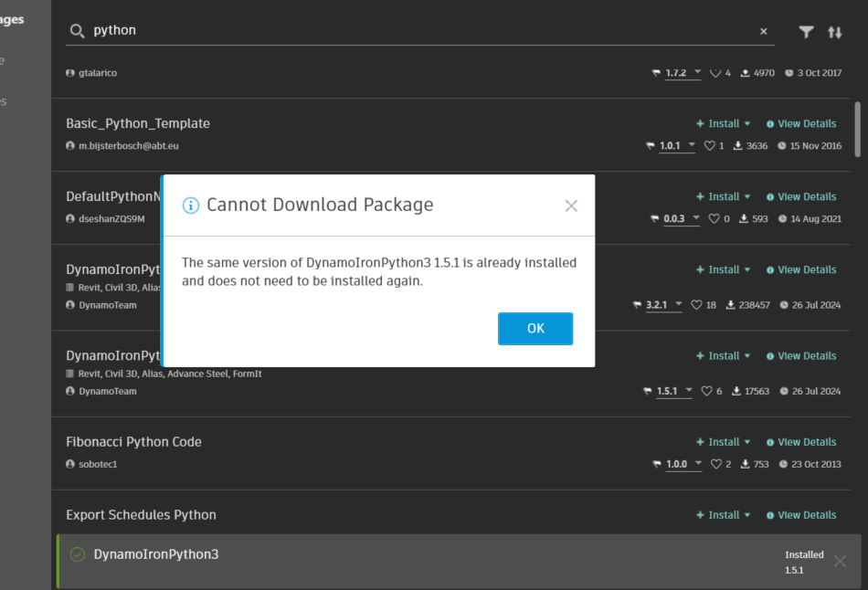Select the Export Schedules Python title
This screenshot has height=590, width=868.
pyautogui.click(x=141, y=515)
